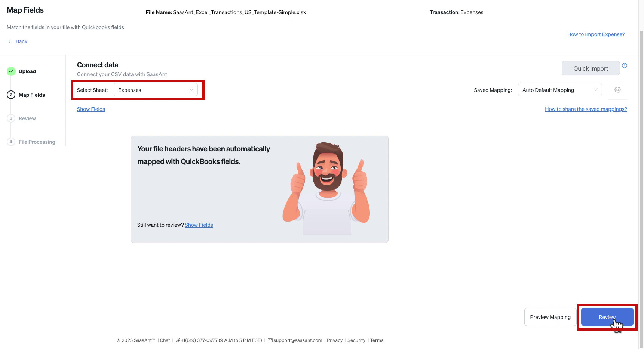Open the How to import Expense link
The height and width of the screenshot is (349, 644).
coord(596,34)
